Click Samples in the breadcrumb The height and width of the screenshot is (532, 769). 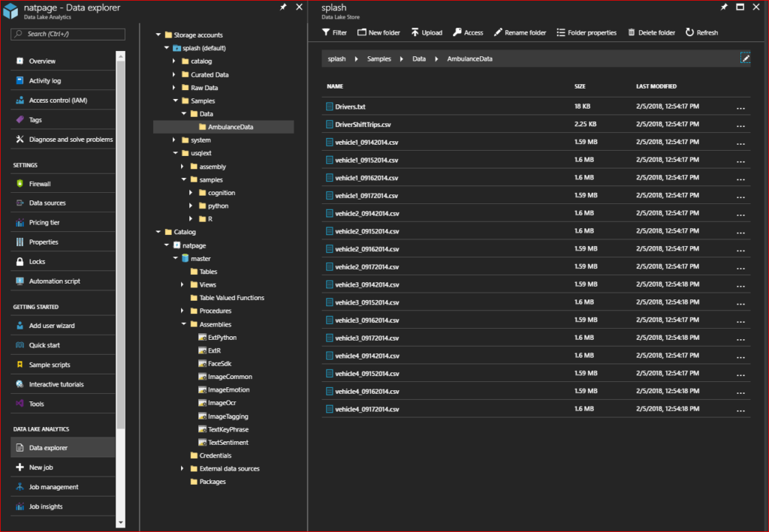379,59
